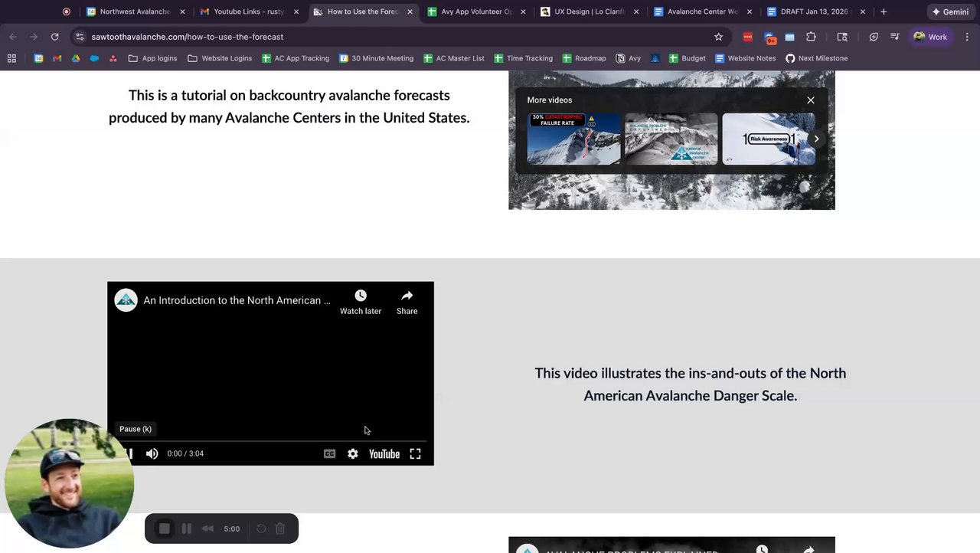
Task: Open the YouTube logo in the player
Action: 384,453
